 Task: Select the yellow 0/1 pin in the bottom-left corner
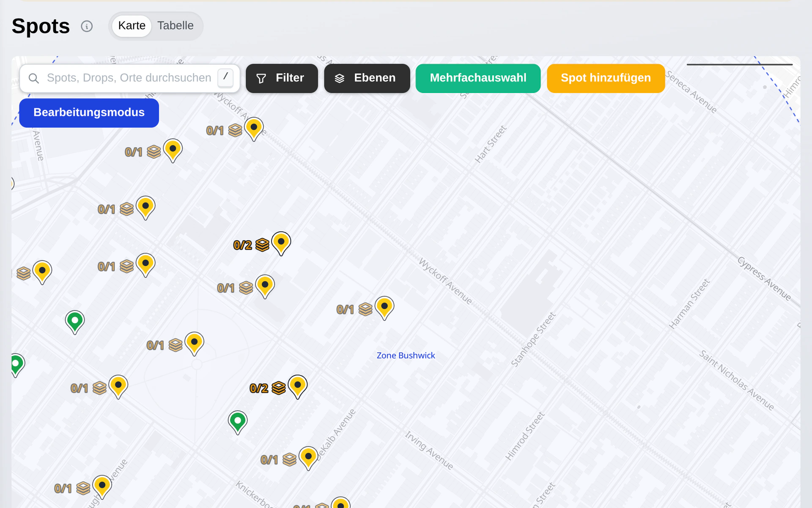click(x=102, y=487)
